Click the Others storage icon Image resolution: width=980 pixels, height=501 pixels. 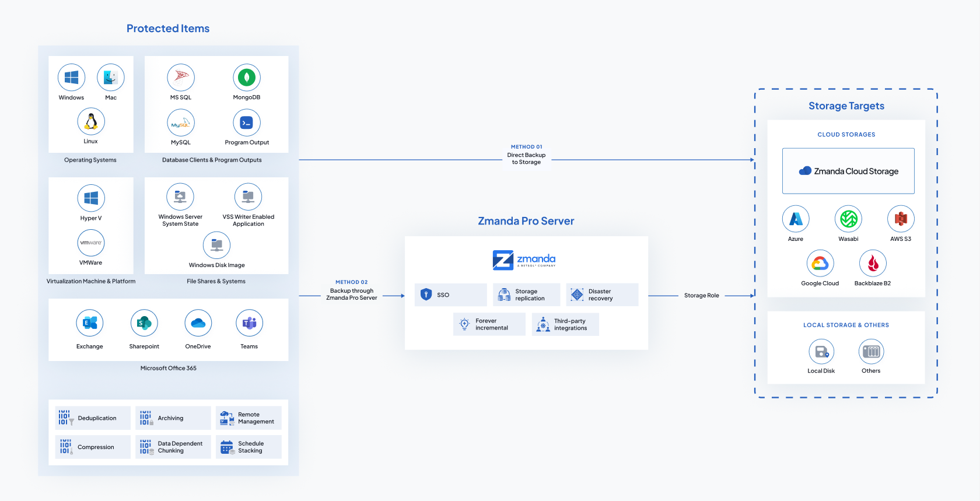(x=871, y=352)
